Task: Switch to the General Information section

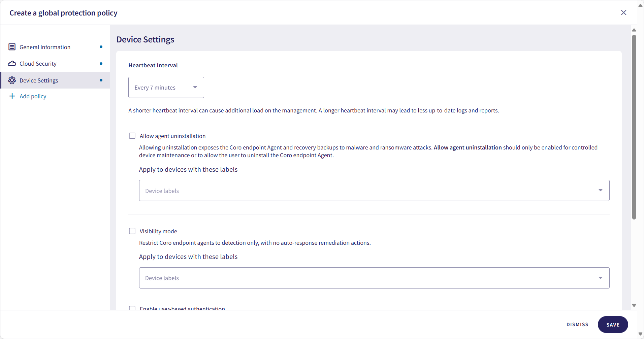Action: click(45, 47)
